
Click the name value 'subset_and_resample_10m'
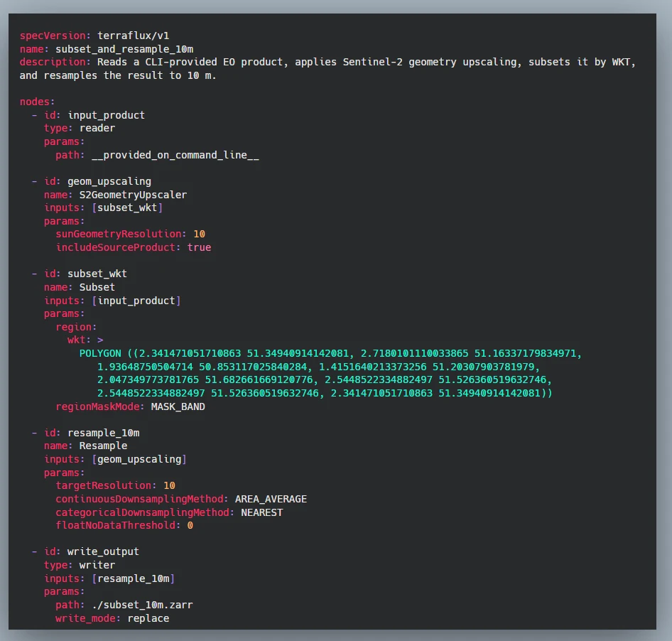pos(124,49)
